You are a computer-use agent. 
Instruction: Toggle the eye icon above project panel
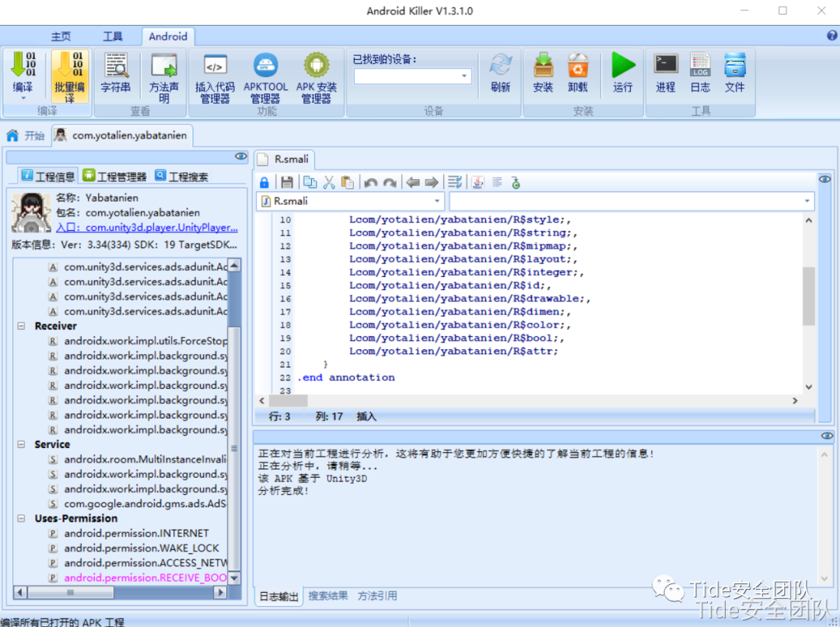pos(241,156)
